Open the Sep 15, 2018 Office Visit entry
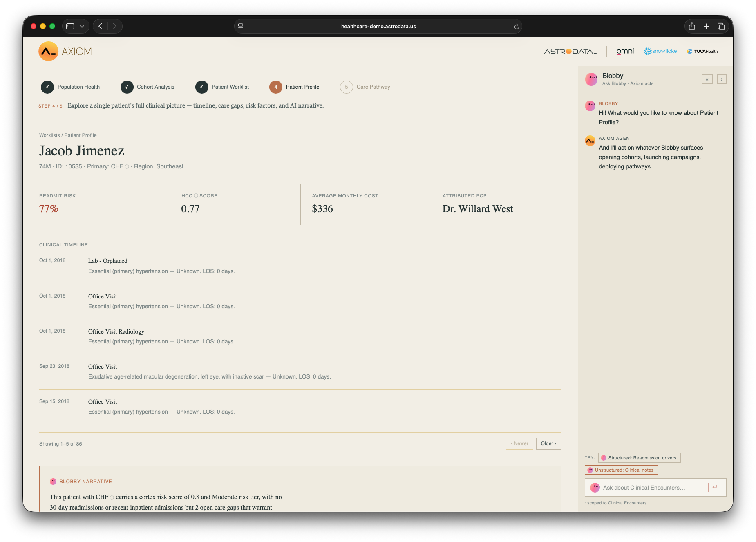 coord(300,407)
